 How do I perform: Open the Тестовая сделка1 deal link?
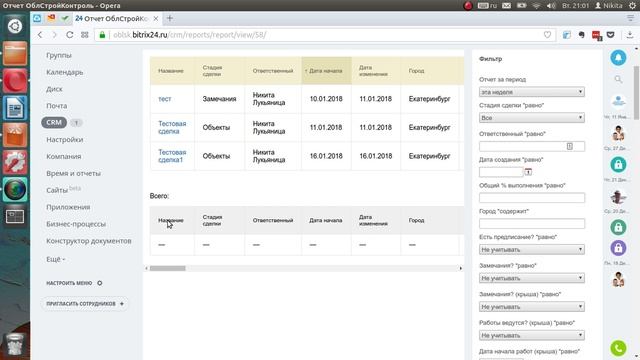coord(172,156)
